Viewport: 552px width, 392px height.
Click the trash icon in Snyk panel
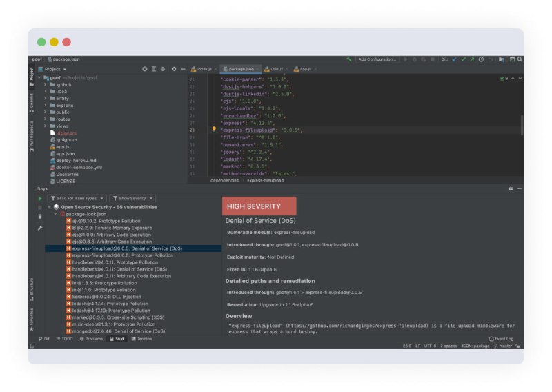[x=40, y=217]
